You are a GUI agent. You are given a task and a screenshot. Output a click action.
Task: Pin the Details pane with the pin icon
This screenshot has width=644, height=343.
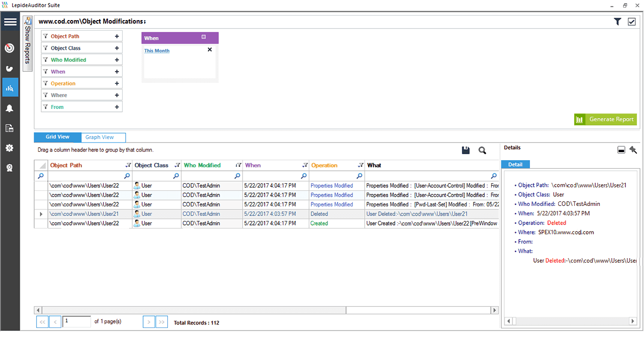pyautogui.click(x=633, y=150)
